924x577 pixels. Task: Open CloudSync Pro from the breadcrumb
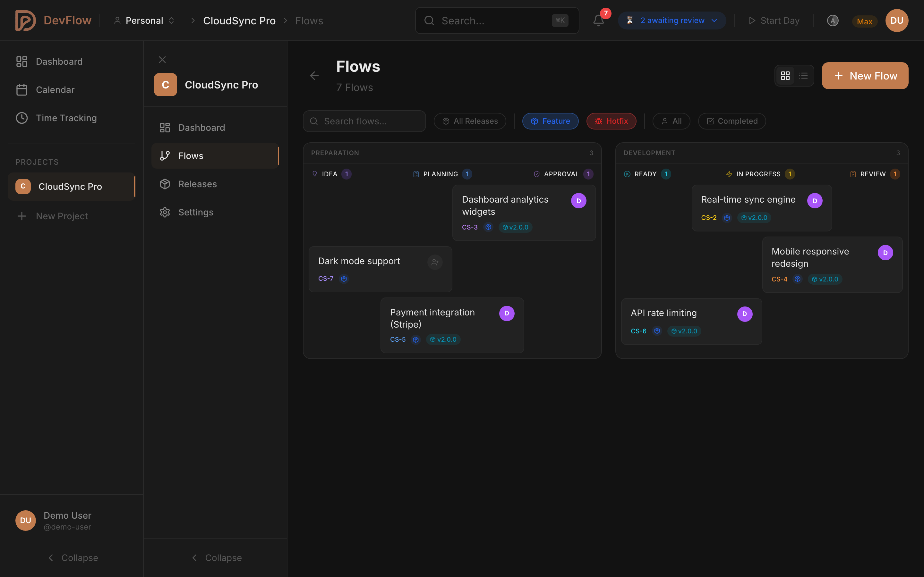point(239,20)
